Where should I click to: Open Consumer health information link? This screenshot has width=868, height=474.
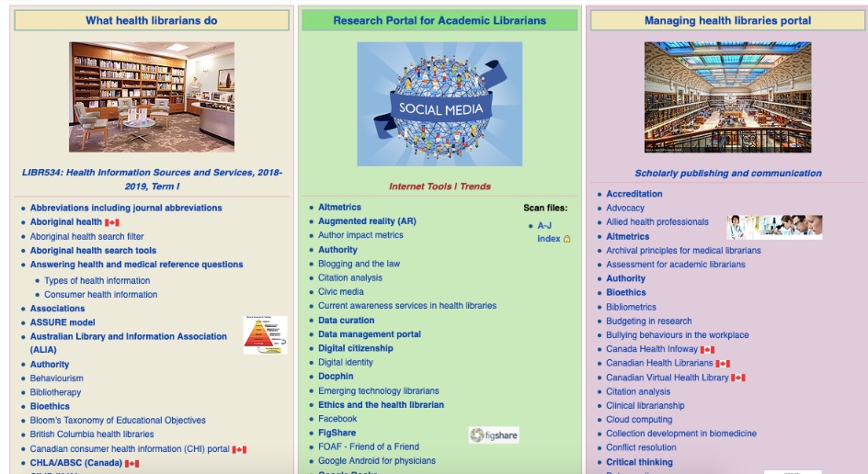click(x=101, y=294)
